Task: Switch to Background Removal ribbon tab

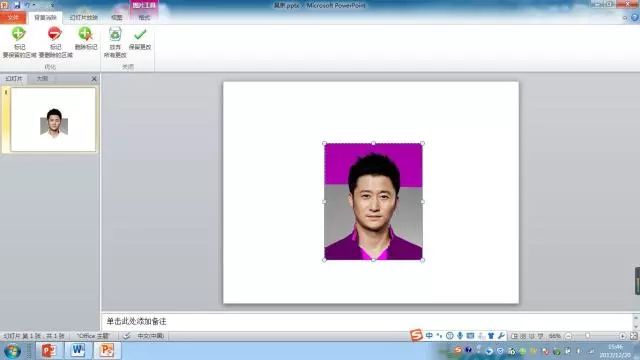Action: click(x=45, y=18)
